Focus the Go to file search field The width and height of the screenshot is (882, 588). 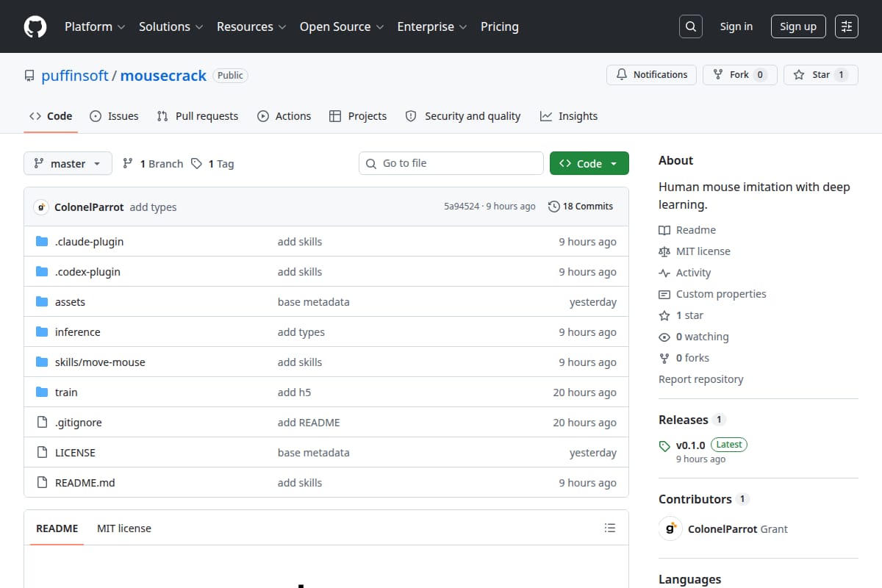pyautogui.click(x=451, y=163)
